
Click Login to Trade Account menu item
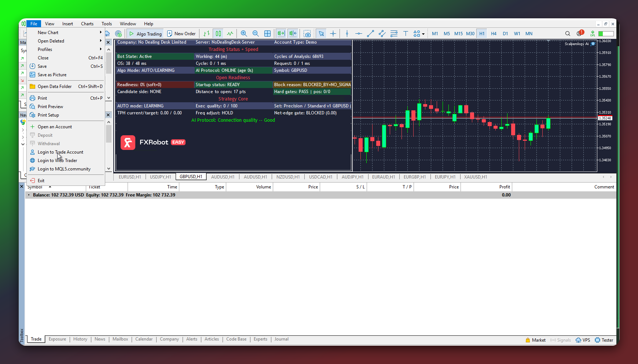coord(60,152)
